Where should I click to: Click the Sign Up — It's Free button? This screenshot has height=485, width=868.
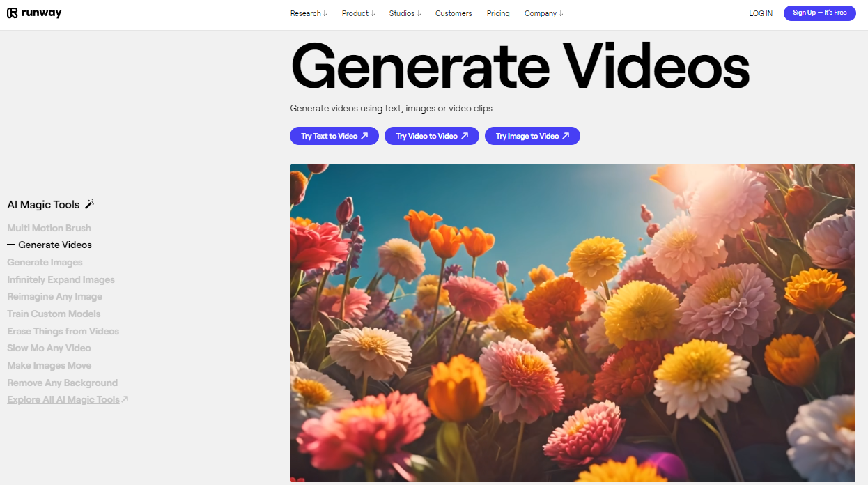click(820, 13)
